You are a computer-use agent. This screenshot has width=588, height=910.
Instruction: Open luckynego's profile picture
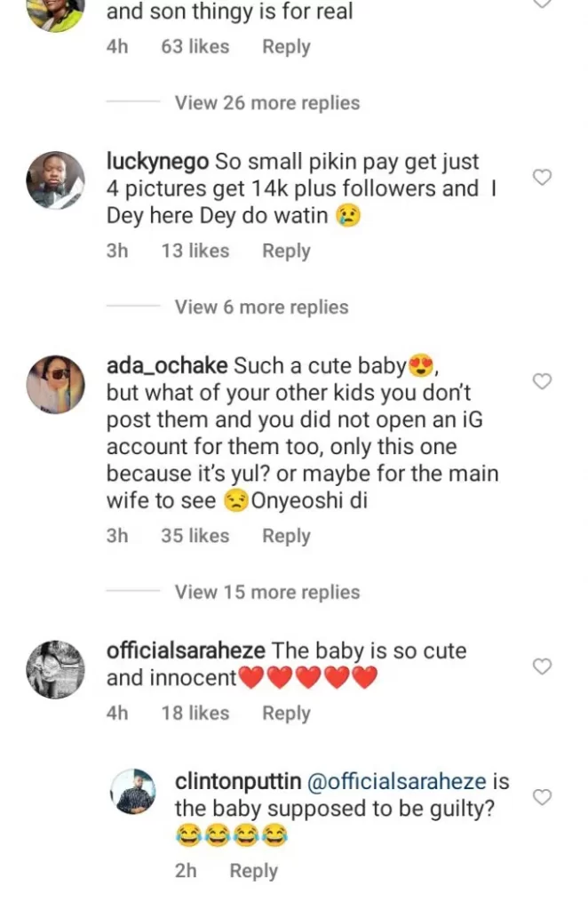(56, 181)
